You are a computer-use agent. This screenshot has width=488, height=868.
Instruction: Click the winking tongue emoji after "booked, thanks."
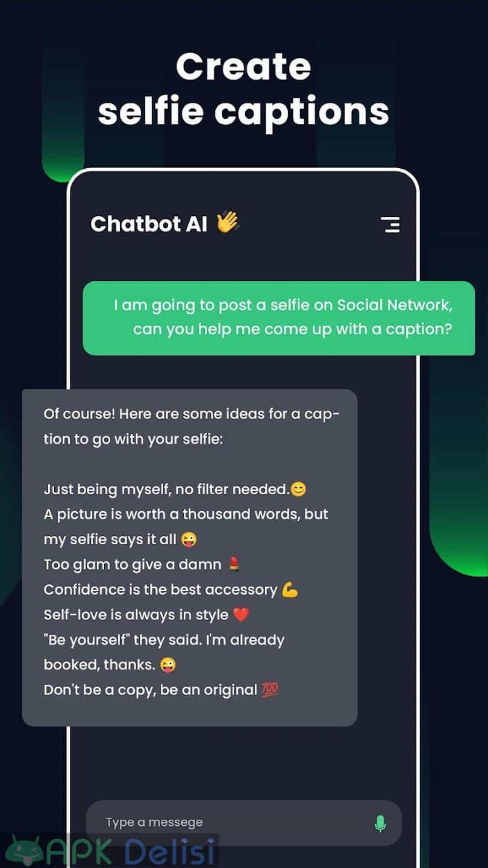tap(168, 665)
